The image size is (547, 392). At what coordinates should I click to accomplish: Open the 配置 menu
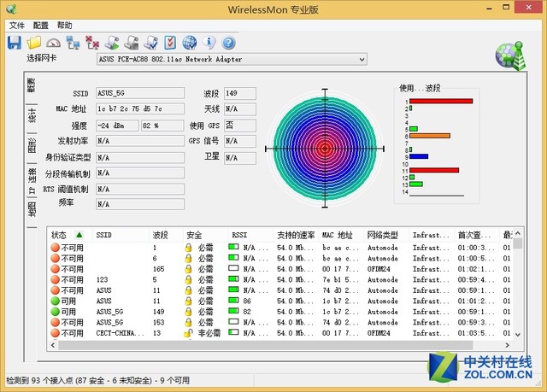tap(40, 26)
